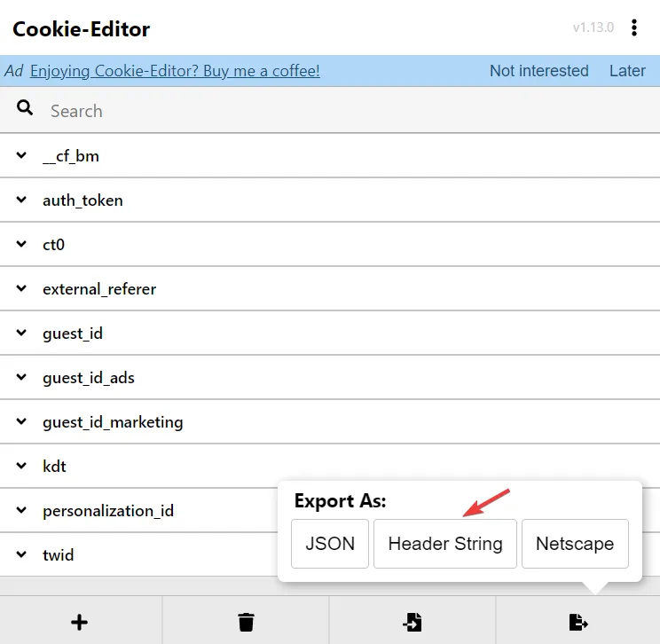This screenshot has width=660, height=644.
Task: Expand the auth_token cookie details
Action: [x=21, y=200]
